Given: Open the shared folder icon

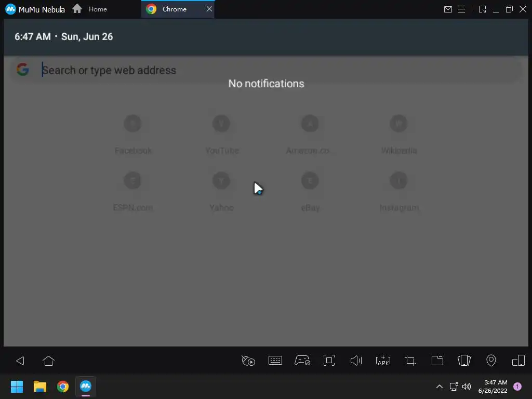Looking at the screenshot, I should point(437,361).
